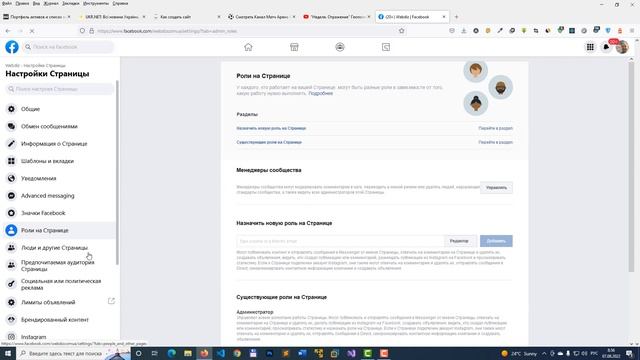Click the Значки Facebook badge icon
640x360 pixels.
11,213
